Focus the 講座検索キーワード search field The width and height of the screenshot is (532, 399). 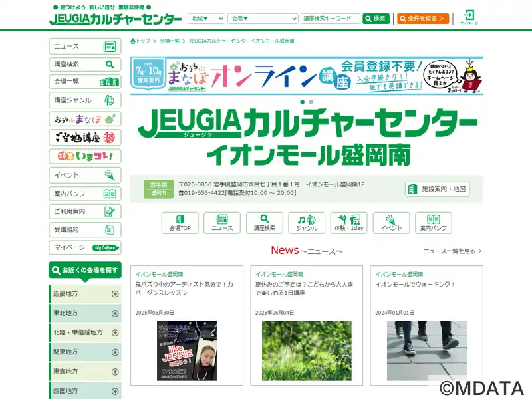[330, 19]
